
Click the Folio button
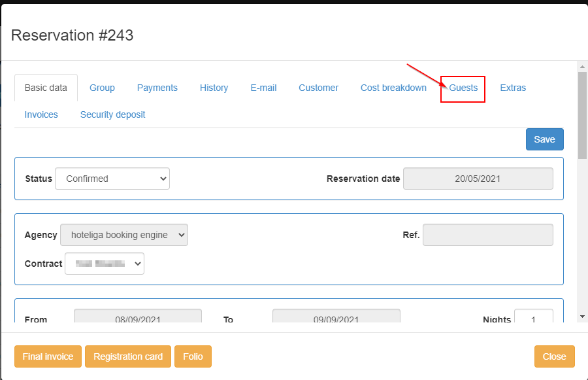pyautogui.click(x=193, y=356)
